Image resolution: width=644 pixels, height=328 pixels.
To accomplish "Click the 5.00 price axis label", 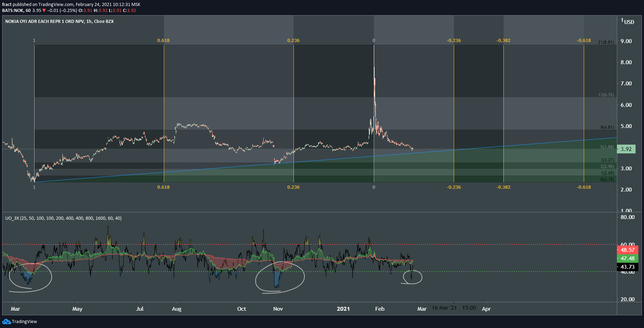I will 626,126.
